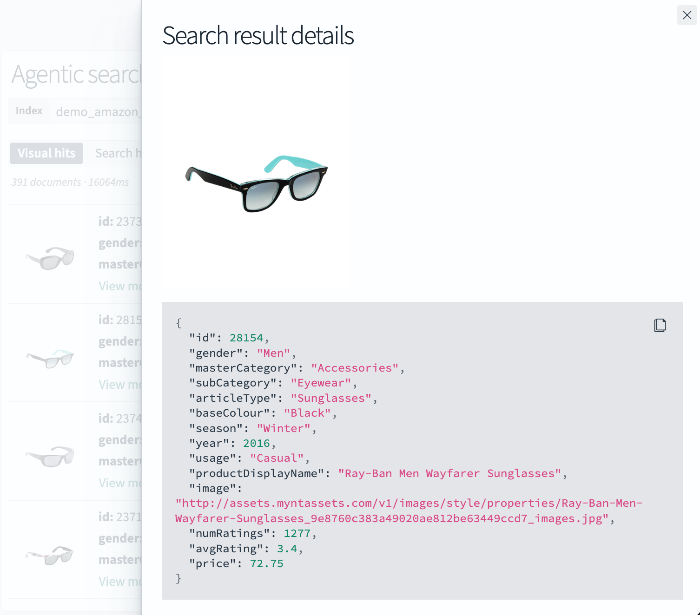This screenshot has height=615, width=700.
Task: Select the fourth result's sunglasses thumbnail
Action: (50, 555)
